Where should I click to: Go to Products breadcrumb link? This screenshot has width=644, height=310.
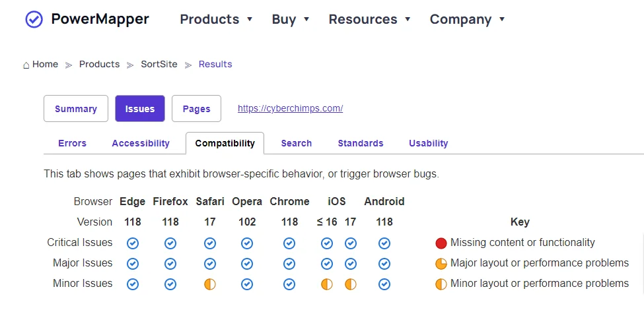(99, 65)
